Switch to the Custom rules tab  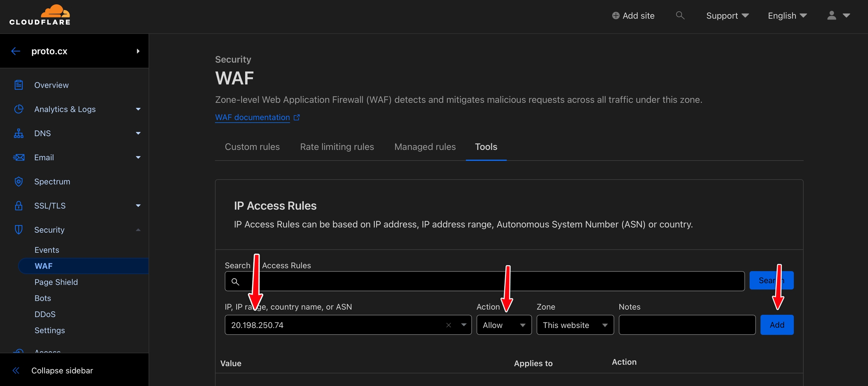(252, 147)
